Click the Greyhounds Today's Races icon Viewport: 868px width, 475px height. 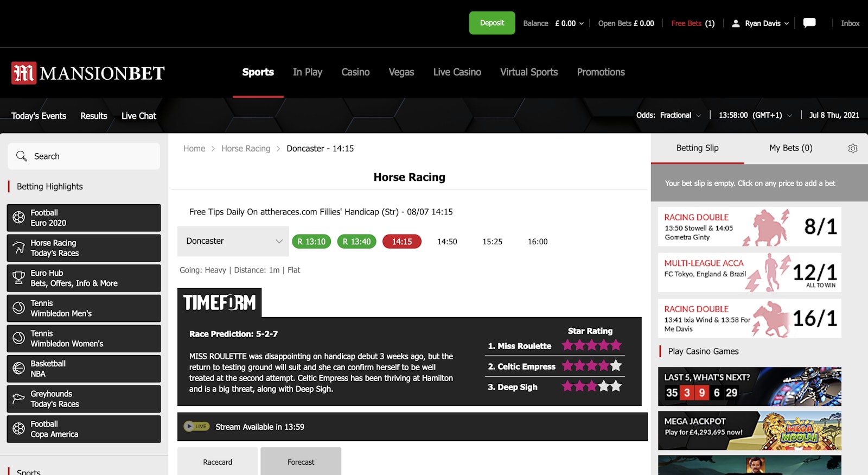point(19,398)
